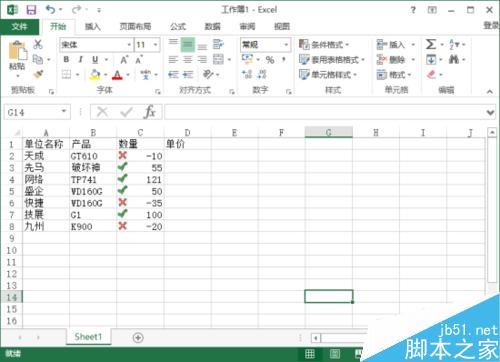The height and width of the screenshot is (362, 500).
Task: Apply comma style number format
Action: (284, 59)
